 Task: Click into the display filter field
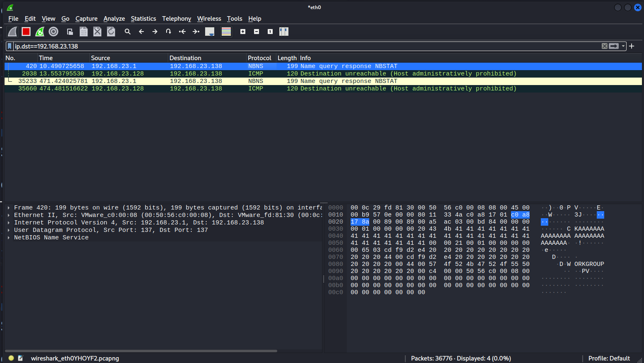307,46
